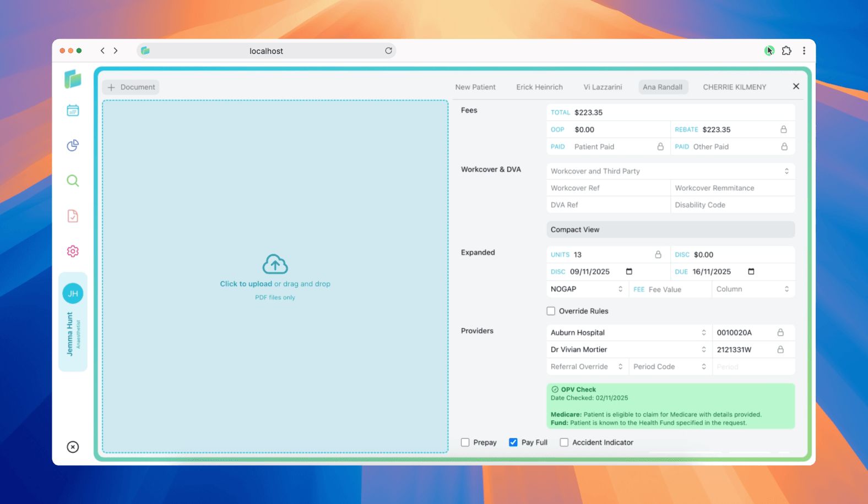Click the DVA Ref field
868x504 pixels.
pos(608,205)
